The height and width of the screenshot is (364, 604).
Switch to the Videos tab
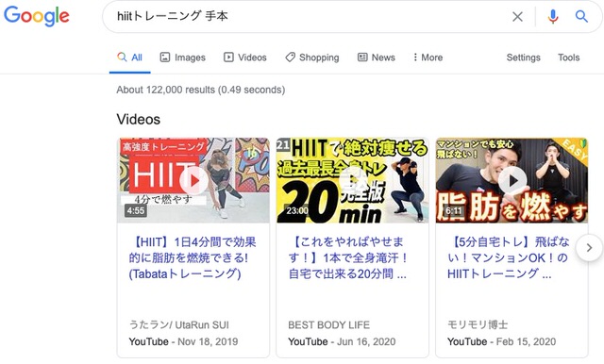[245, 58]
